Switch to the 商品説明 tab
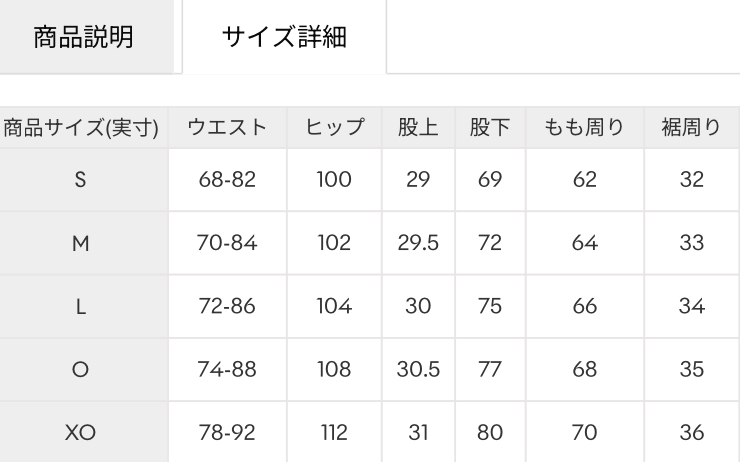The image size is (740, 462). (85, 37)
